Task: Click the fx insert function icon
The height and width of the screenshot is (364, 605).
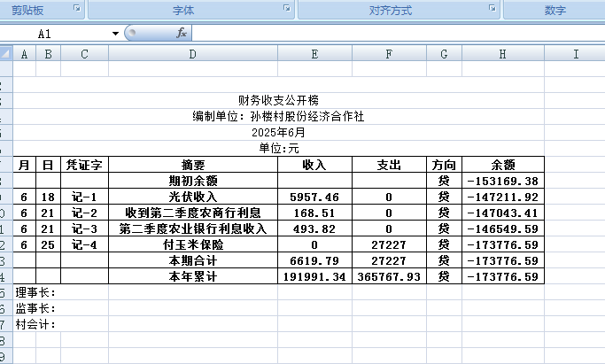Action: [182, 33]
